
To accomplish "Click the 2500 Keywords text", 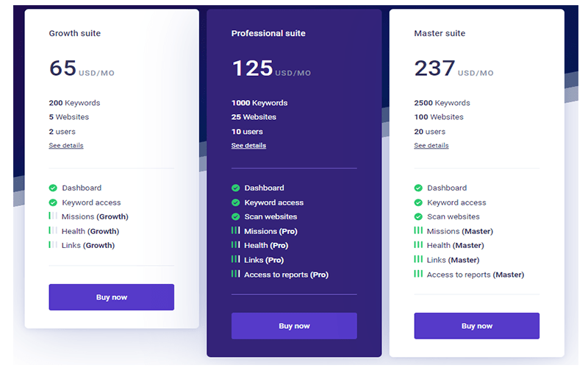I will click(442, 103).
